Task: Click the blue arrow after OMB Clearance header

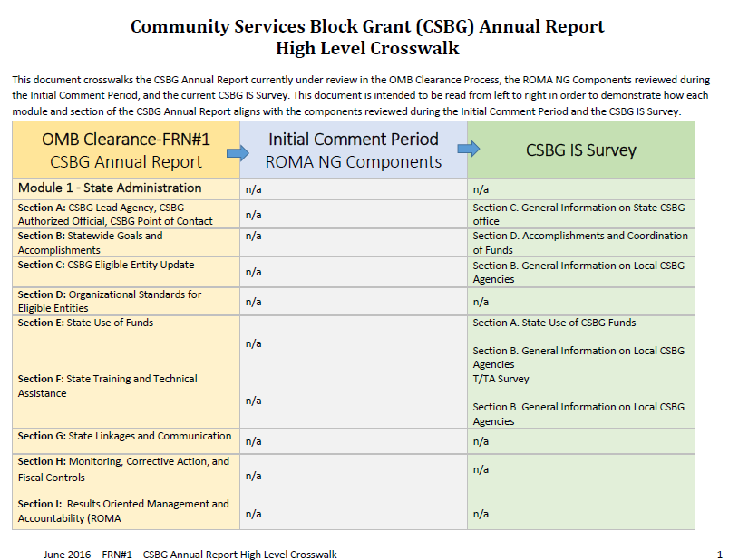Action: point(238,152)
